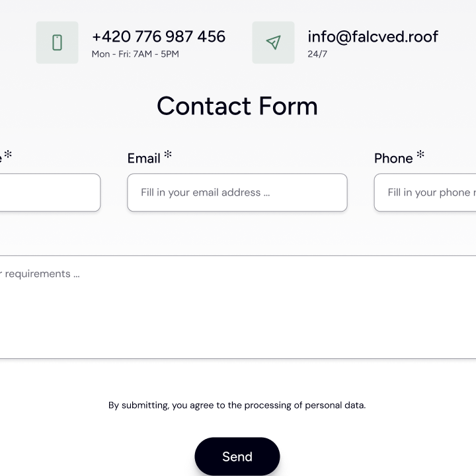Click the Email field label
Screen dimensions: 476x476
pyautogui.click(x=144, y=158)
